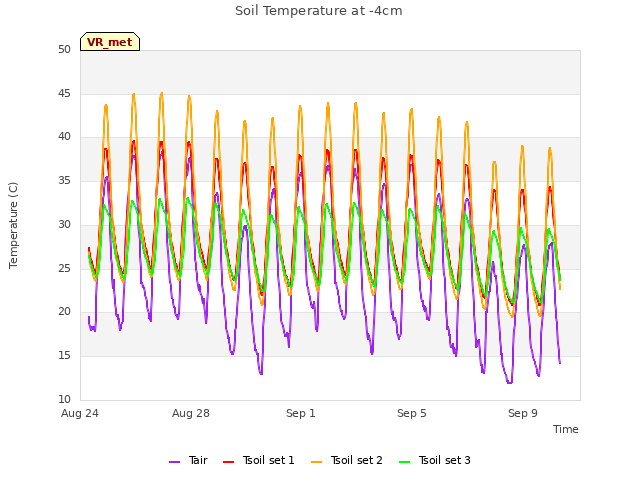Click the Tair legend entry
This screenshot has width=640, height=480.
click(x=189, y=460)
